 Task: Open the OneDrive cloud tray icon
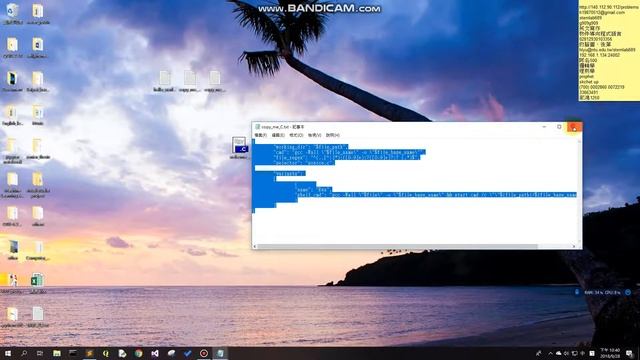(558, 353)
